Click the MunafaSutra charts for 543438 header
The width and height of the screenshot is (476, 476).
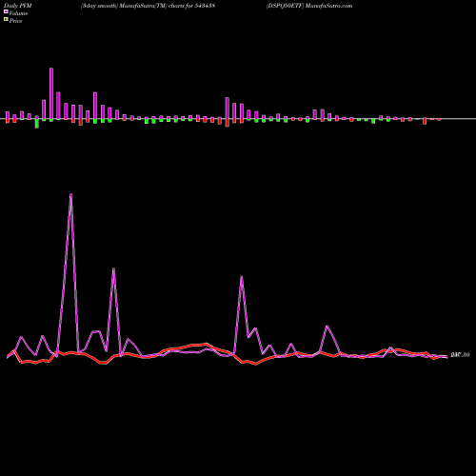[148, 6]
